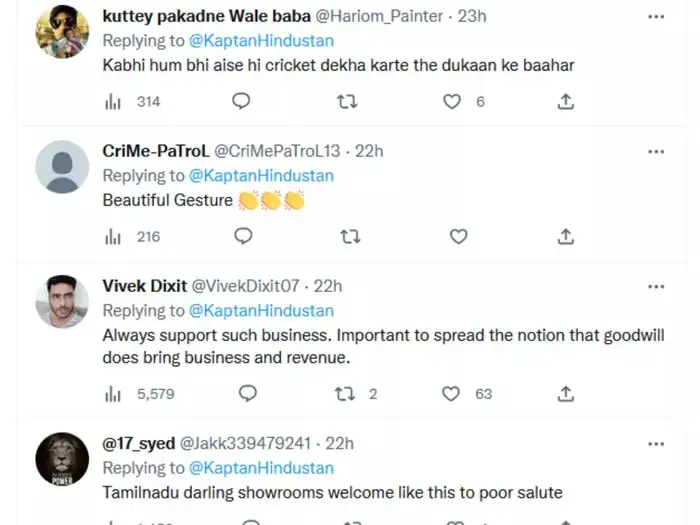Retweet the "Beautiful Gesture" reply
This screenshot has width=700, height=525.
[x=349, y=237]
